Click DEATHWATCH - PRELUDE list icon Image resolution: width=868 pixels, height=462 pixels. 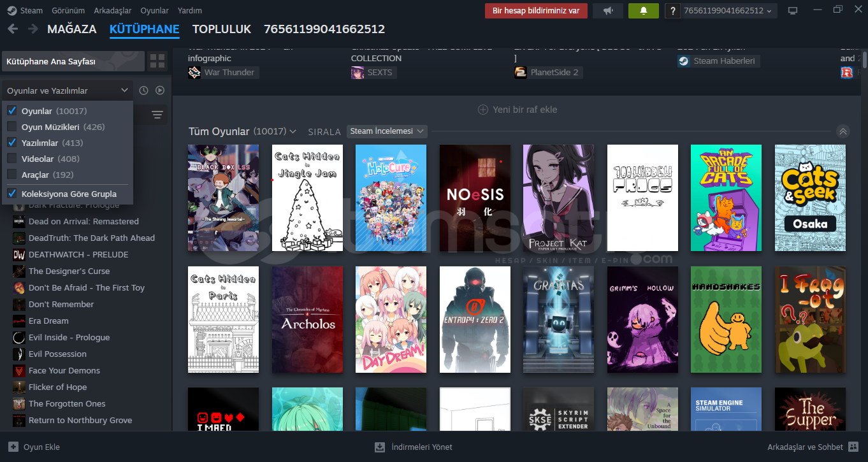[x=19, y=254]
